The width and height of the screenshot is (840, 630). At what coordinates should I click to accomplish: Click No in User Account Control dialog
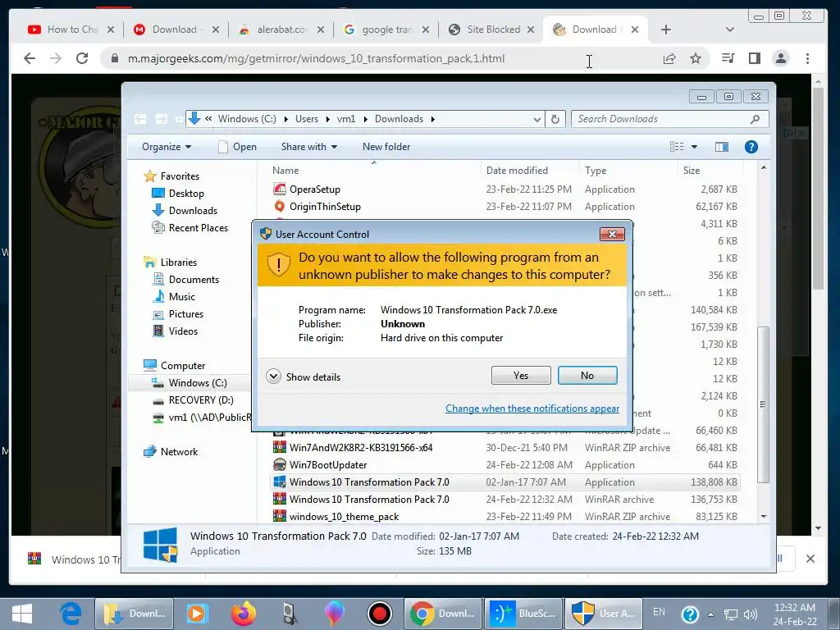point(587,376)
